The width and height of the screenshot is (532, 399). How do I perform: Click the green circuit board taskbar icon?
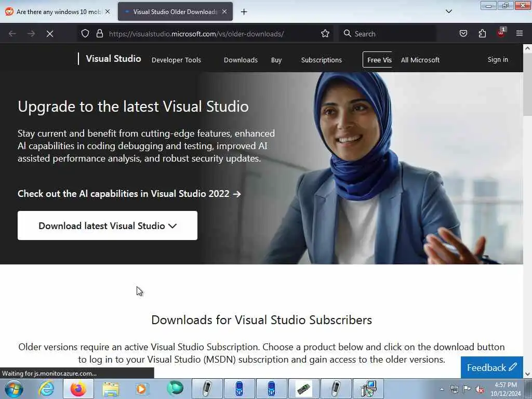303,389
